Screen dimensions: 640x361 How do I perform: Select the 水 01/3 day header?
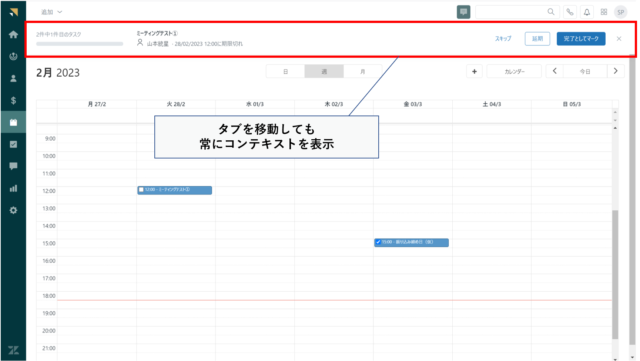point(255,104)
